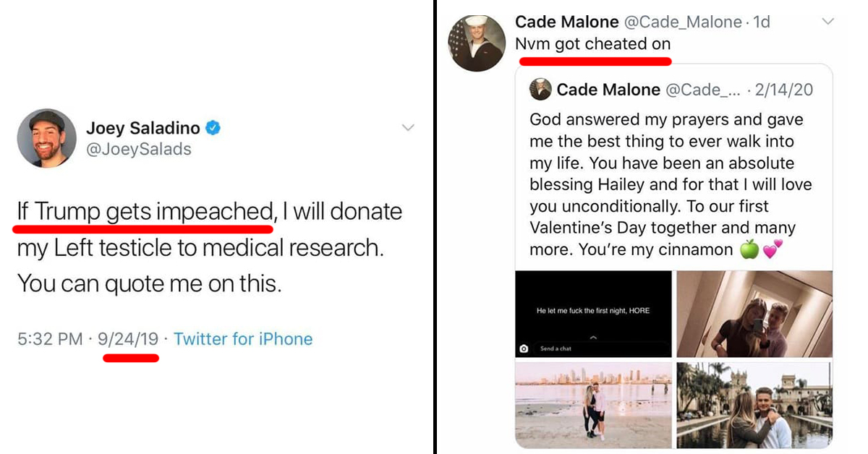
Task: Open the 1d timestamp on Cade's tweet
Action: click(x=762, y=22)
